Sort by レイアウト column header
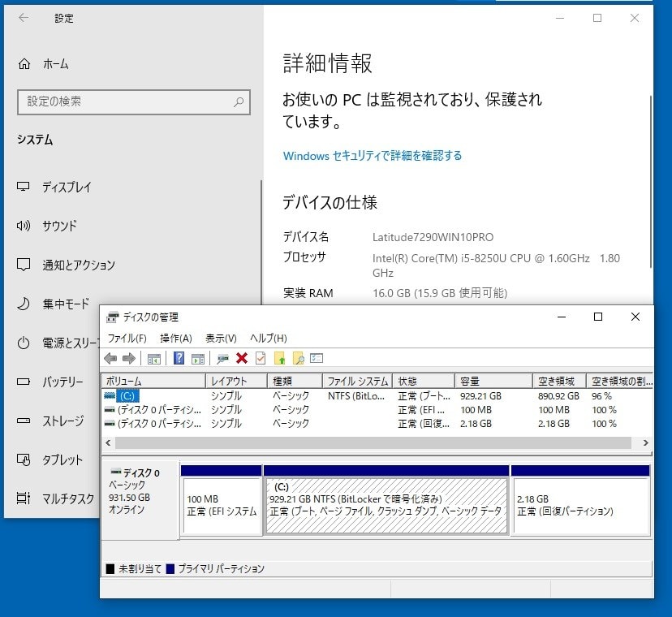Viewport: 672px width, 617px height. click(236, 381)
